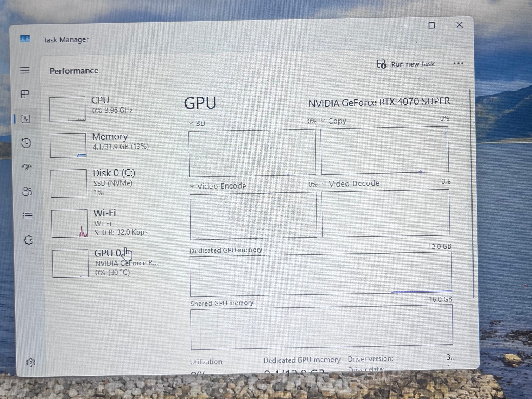Click the Copy engine graph

click(x=384, y=150)
